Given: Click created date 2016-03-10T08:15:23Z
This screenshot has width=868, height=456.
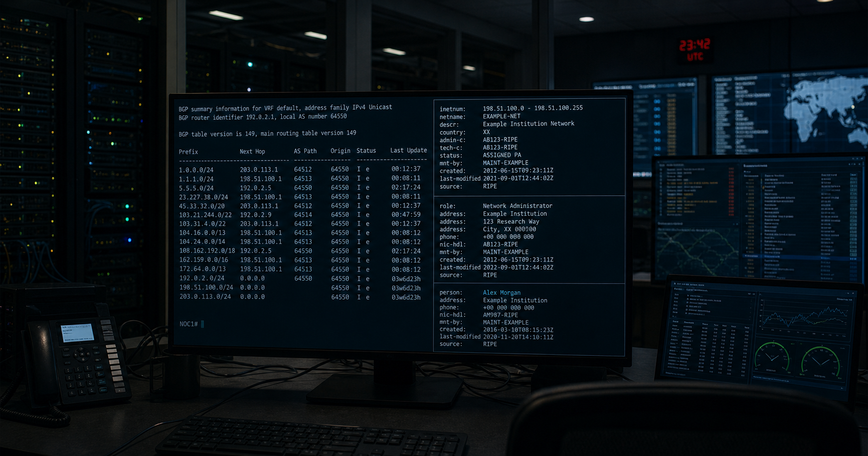Looking at the screenshot, I should pos(518,330).
